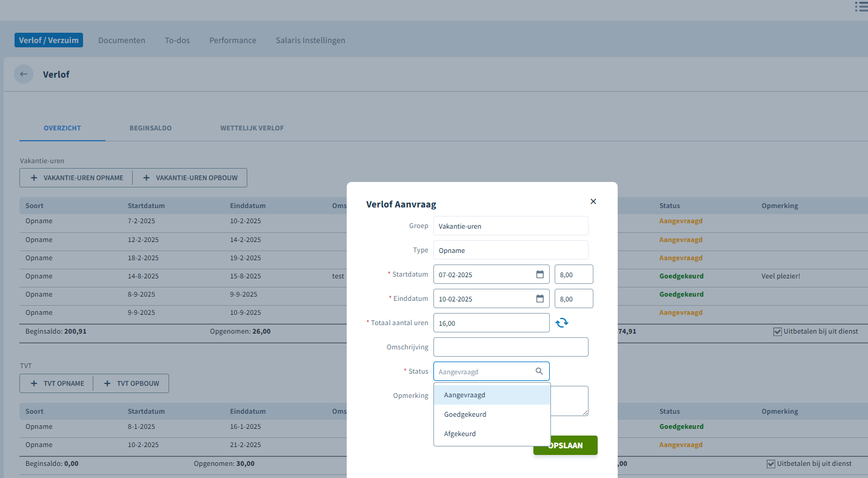Image resolution: width=868 pixels, height=478 pixels.
Task: Switch to Verlof / Verzuim tab
Action: [x=48, y=40]
